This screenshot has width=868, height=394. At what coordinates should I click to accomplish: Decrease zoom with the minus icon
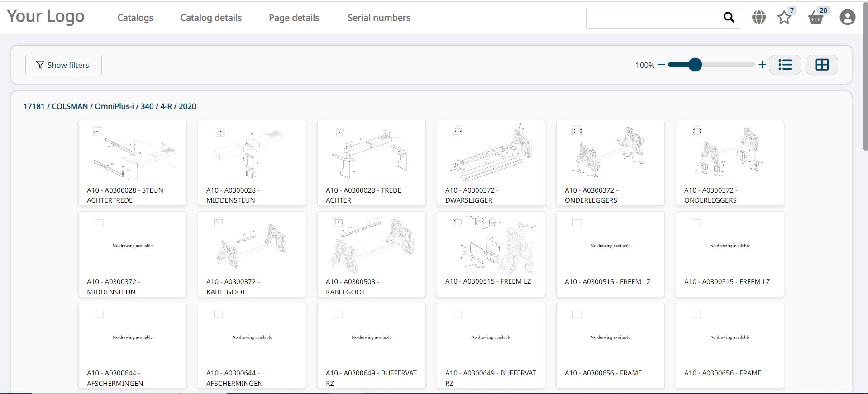pos(661,65)
